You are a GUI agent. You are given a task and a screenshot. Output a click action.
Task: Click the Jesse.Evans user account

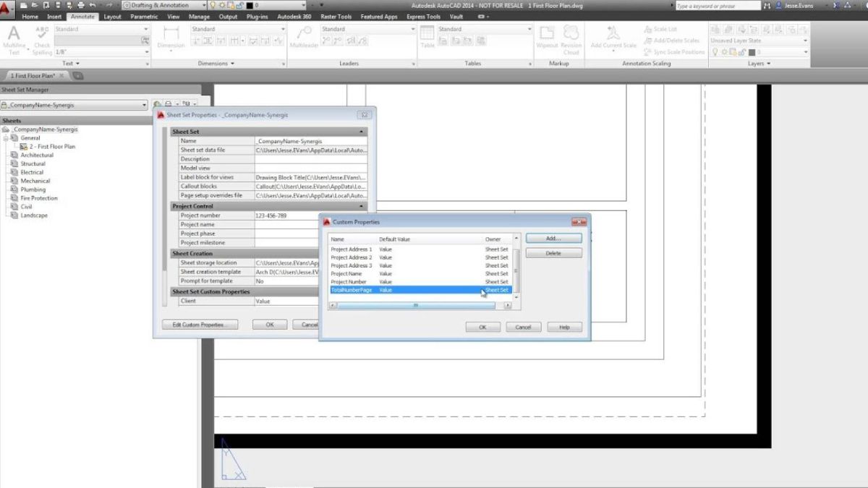pos(793,5)
